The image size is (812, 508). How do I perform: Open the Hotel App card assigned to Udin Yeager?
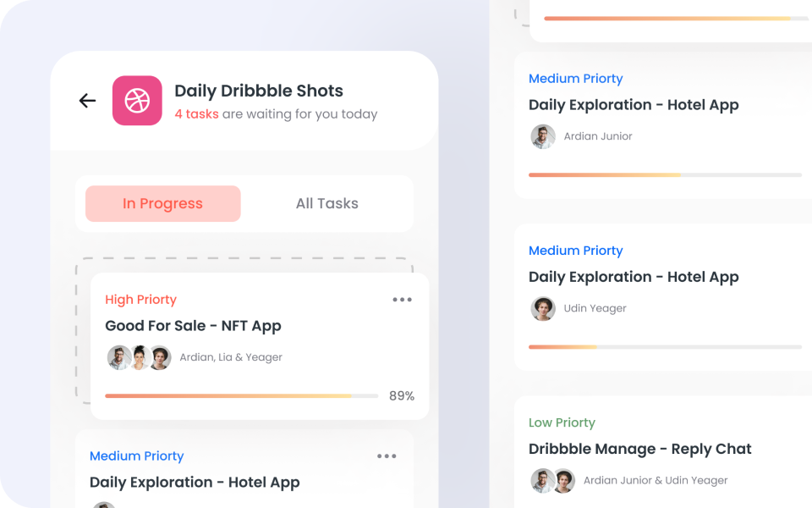coord(663,297)
